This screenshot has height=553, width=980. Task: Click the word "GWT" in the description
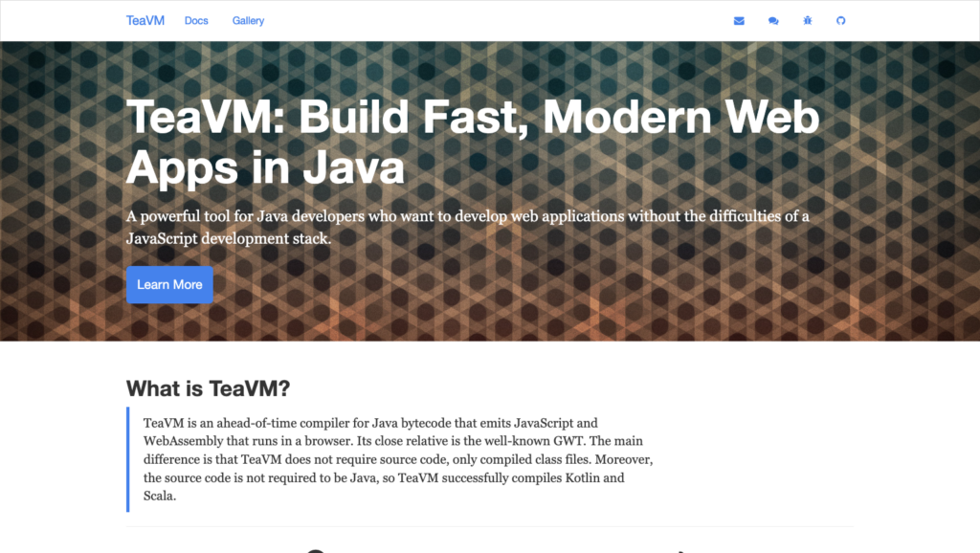tap(569, 441)
